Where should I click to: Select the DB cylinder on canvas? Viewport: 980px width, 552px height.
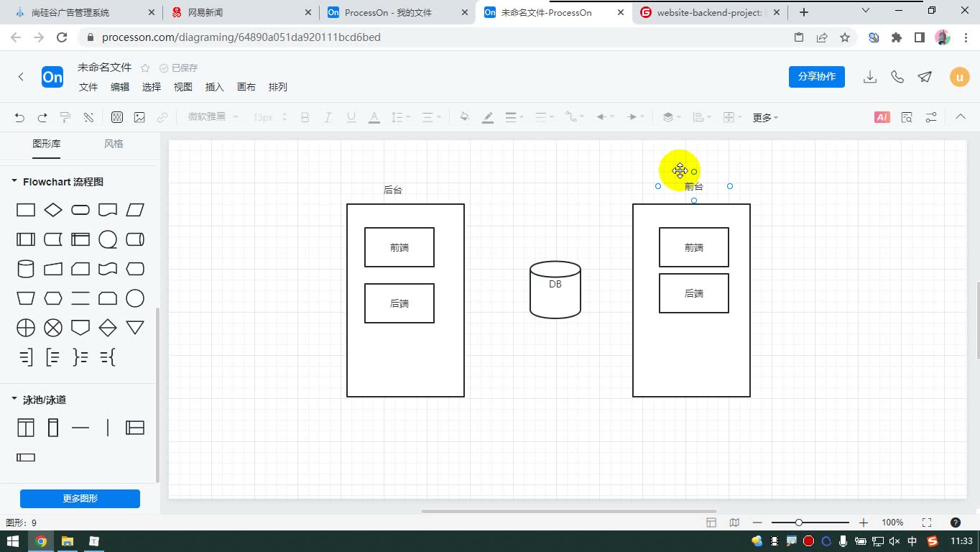(555, 290)
